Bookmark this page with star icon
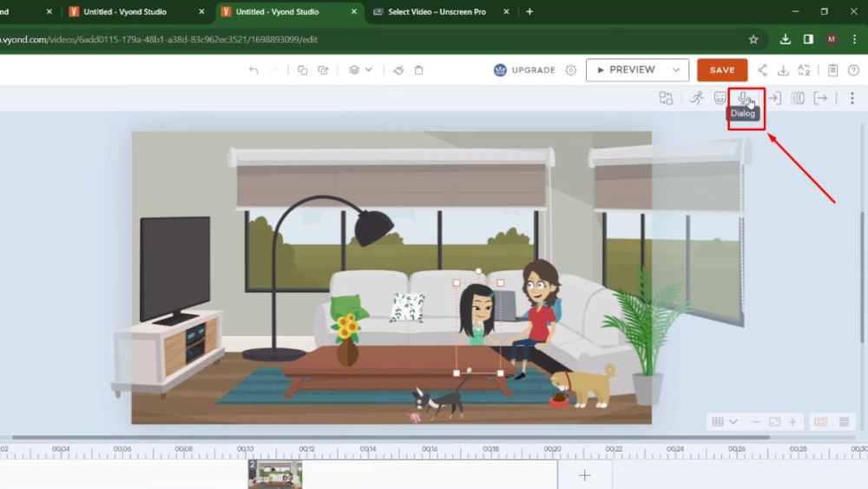This screenshot has width=868, height=489. [x=753, y=39]
